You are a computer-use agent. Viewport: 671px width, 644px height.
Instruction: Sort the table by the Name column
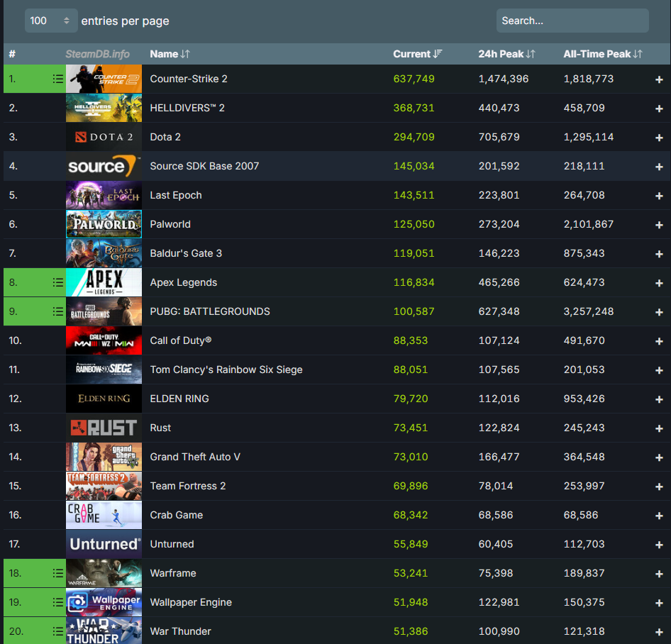[170, 53]
